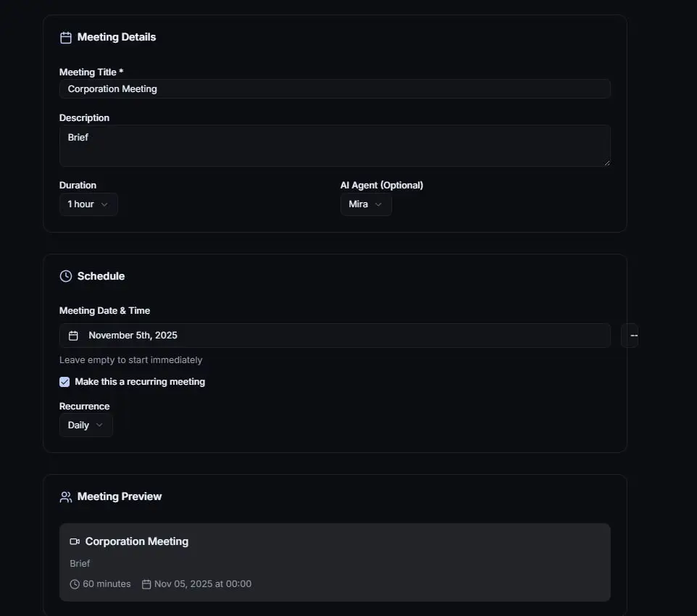The image size is (697, 616).
Task: Open the Recurrence dropdown set to Daily
Action: click(85, 425)
